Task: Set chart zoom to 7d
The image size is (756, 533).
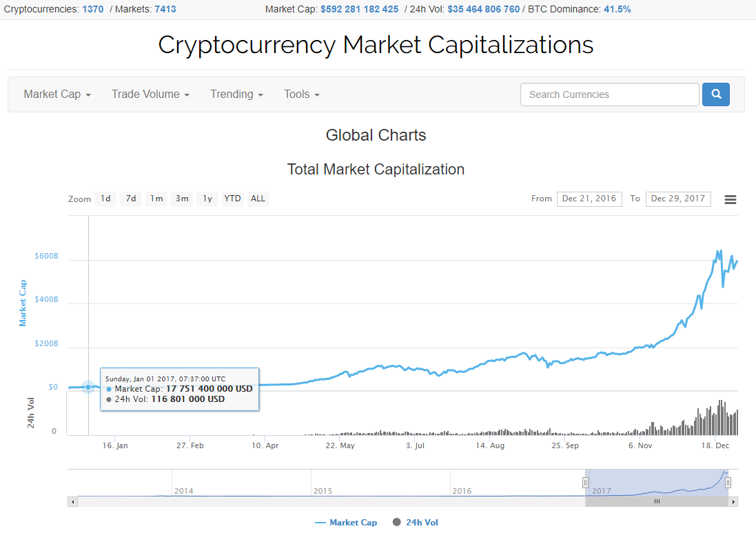Action: tap(130, 199)
